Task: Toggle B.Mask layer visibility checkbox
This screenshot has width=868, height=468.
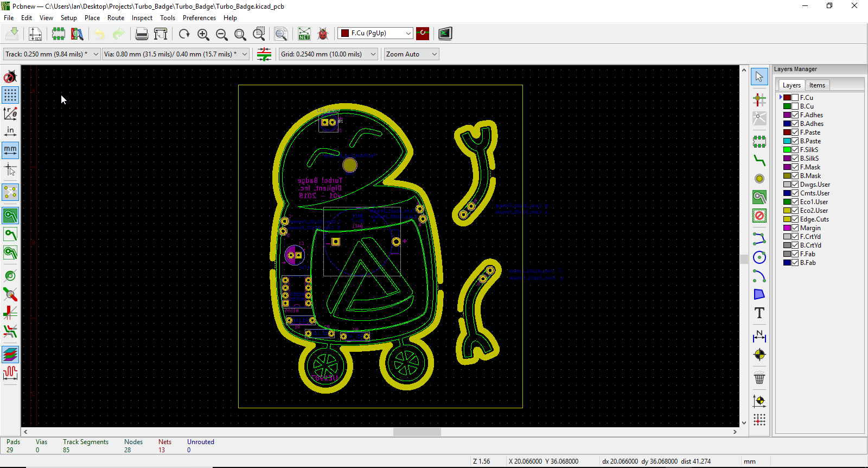Action: coord(795,176)
